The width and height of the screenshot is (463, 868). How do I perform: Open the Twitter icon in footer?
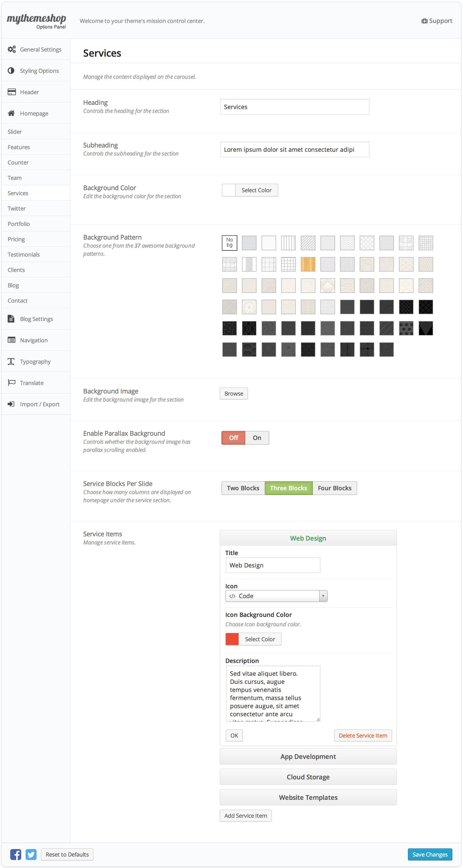[31, 854]
